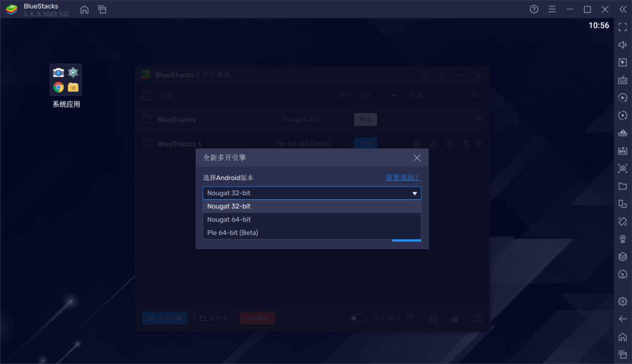
Task: Click the Android recent apps icon in sidebar
Action: tap(623, 355)
